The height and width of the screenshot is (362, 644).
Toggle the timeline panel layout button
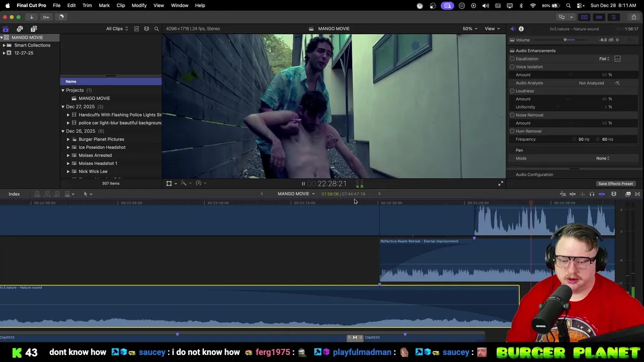click(599, 17)
